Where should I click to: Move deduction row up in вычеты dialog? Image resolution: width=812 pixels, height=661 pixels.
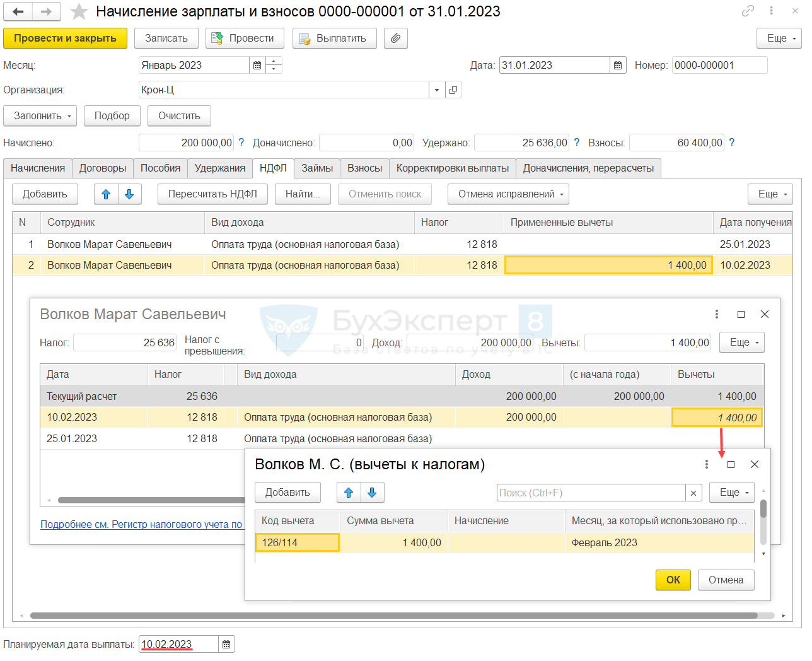coord(349,493)
